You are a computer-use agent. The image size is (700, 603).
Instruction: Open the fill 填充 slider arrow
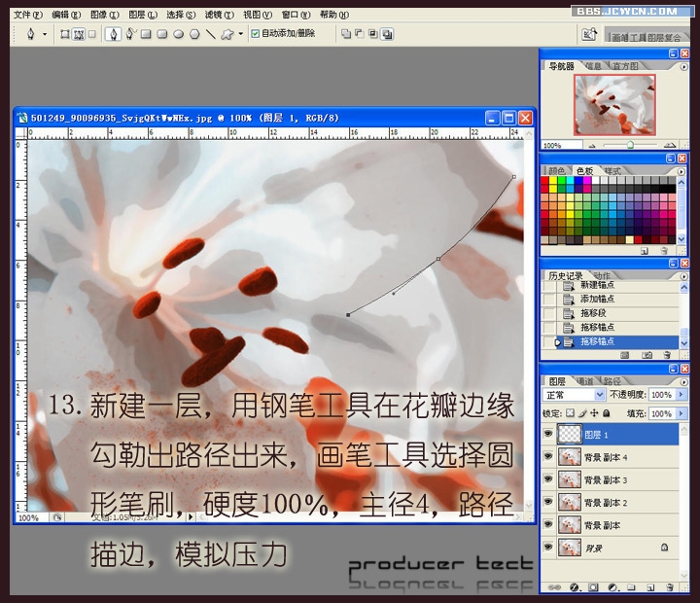pyautogui.click(x=681, y=413)
